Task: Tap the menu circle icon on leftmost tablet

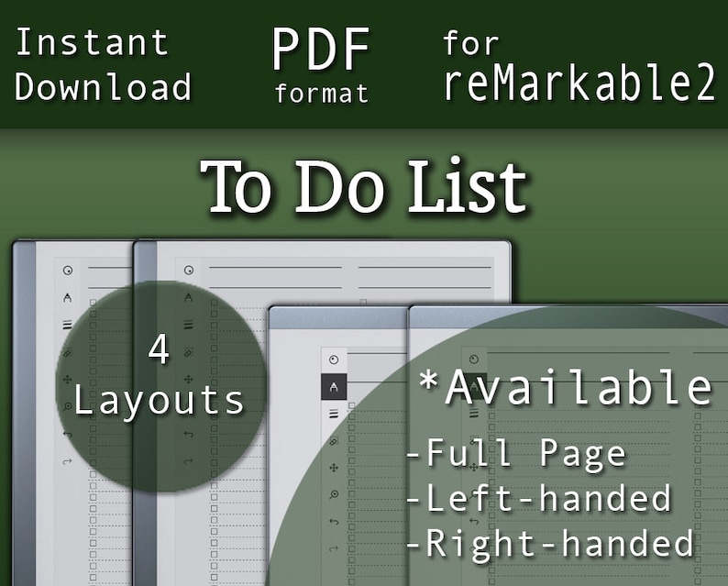Action: pos(68,271)
